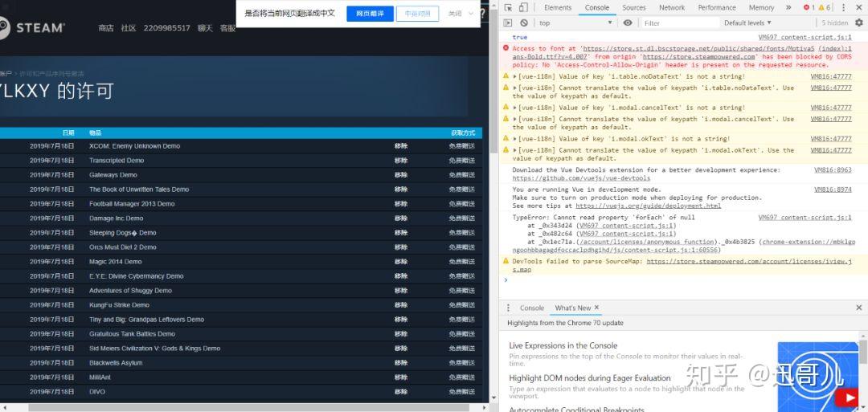Open the 聊天 link in Steam header
Image resolution: width=868 pixels, height=412 pixels.
pyautogui.click(x=205, y=28)
